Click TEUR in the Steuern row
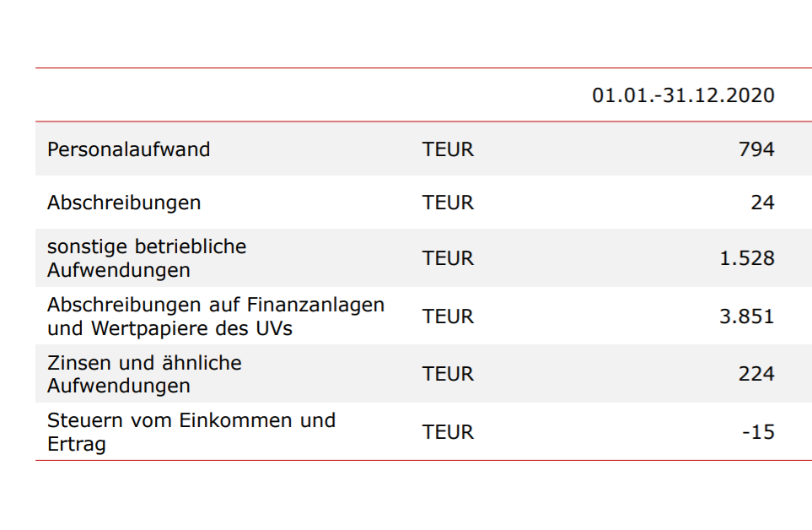This screenshot has width=812, height=530. pos(448,432)
